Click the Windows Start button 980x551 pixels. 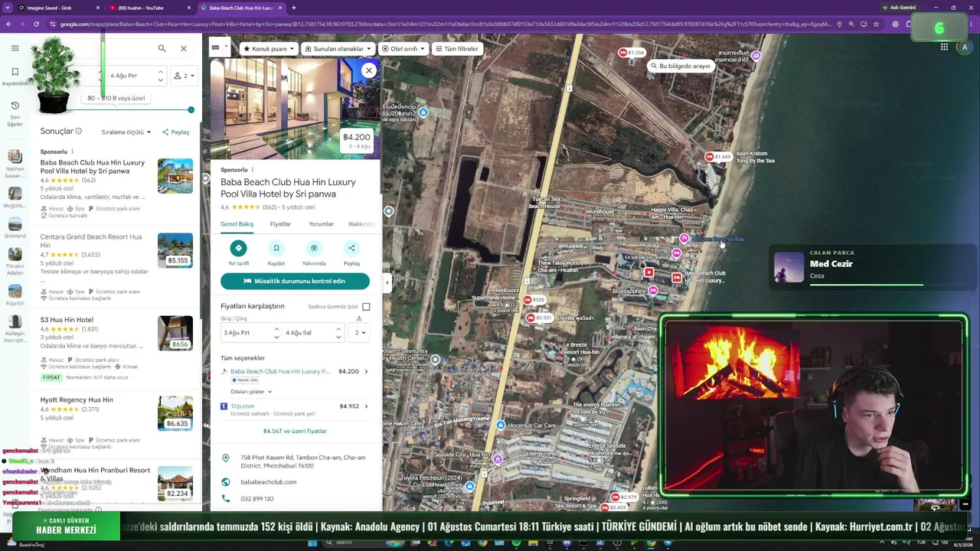click(x=312, y=543)
